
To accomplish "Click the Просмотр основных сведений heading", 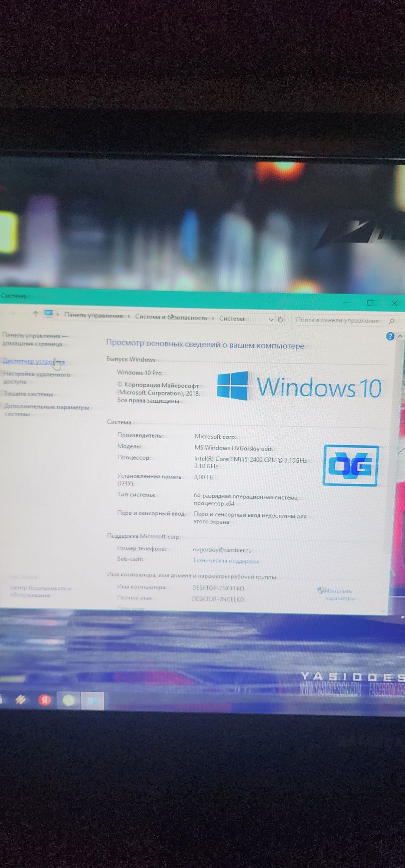I will 205,344.
